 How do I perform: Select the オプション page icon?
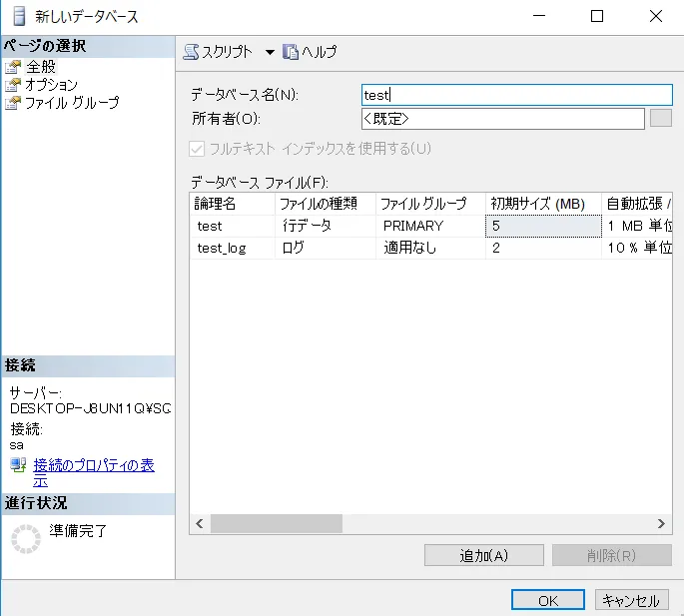click(x=13, y=85)
